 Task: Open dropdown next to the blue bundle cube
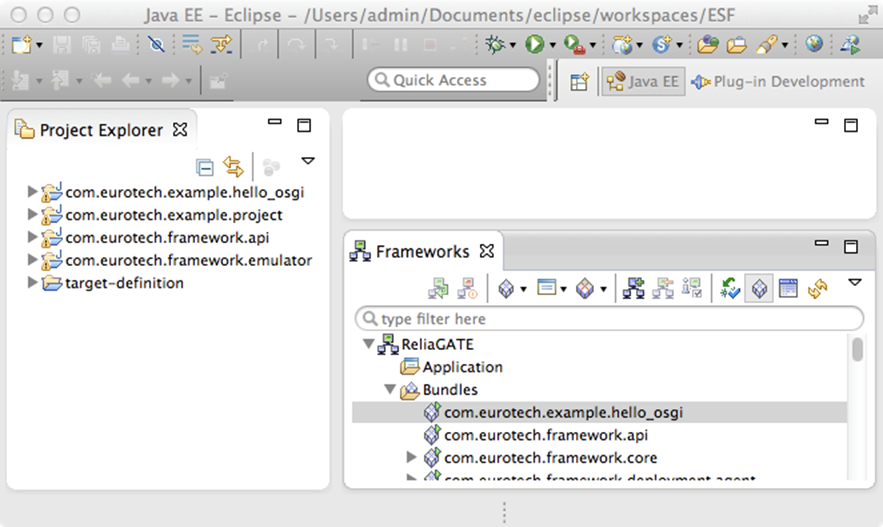point(523,289)
